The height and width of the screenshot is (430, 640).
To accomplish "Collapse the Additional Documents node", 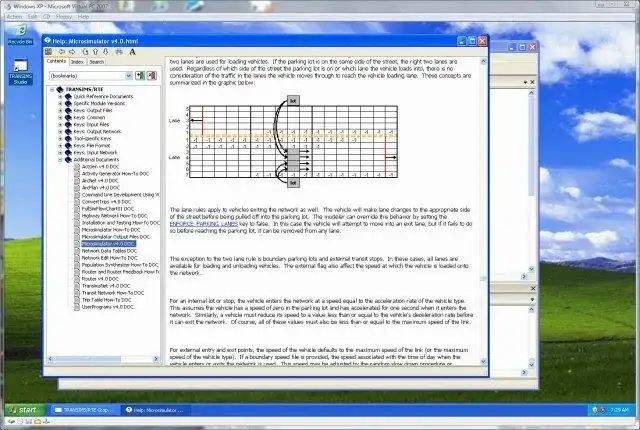I will coord(60,160).
